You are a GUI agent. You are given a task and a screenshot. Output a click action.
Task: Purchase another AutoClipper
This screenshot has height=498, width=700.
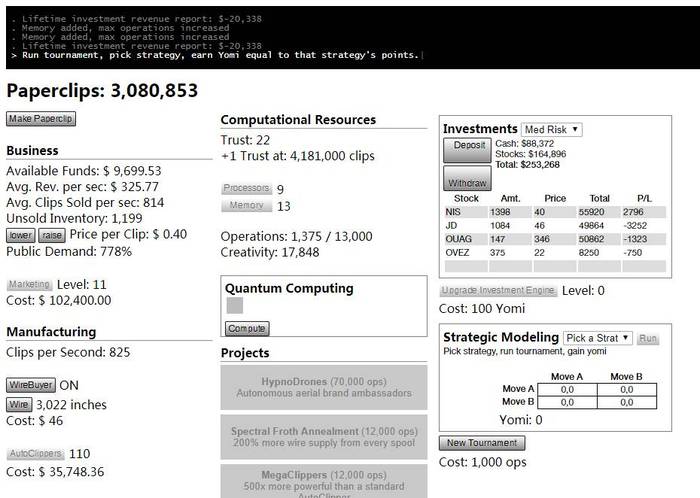coord(35,453)
